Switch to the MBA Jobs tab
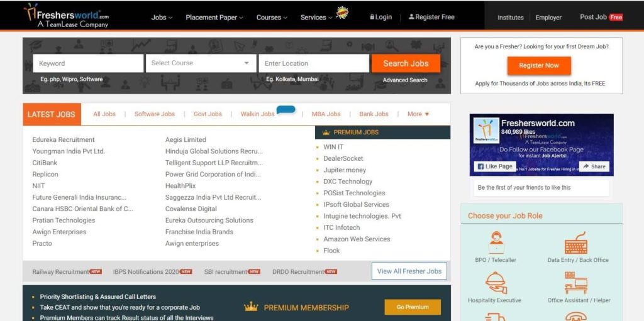The height and width of the screenshot is (321, 644). [x=326, y=114]
